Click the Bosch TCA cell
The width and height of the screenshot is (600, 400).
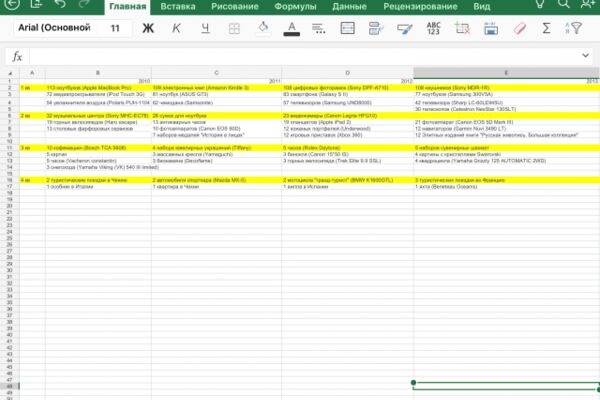[98, 148]
